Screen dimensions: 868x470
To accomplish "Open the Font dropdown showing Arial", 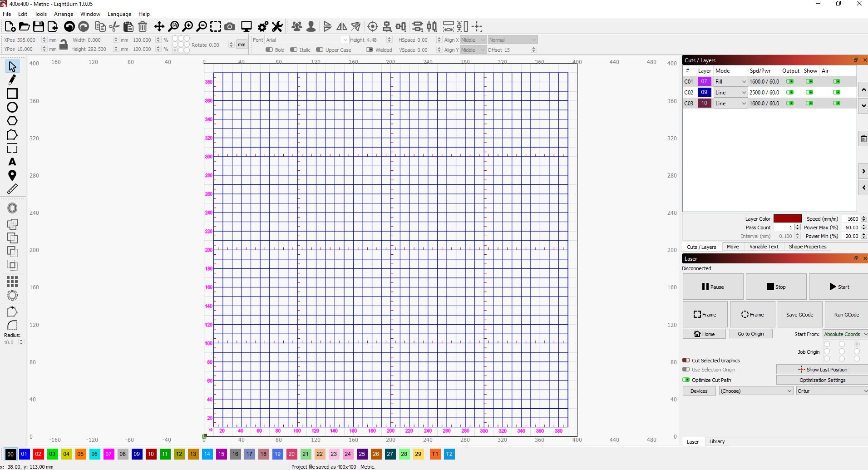I will [x=305, y=40].
